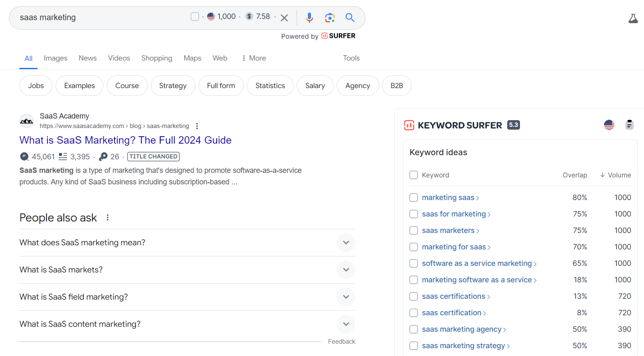The width and height of the screenshot is (644, 356).
Task: Toggle the checkbox inside the search bar
Action: coord(194,16)
